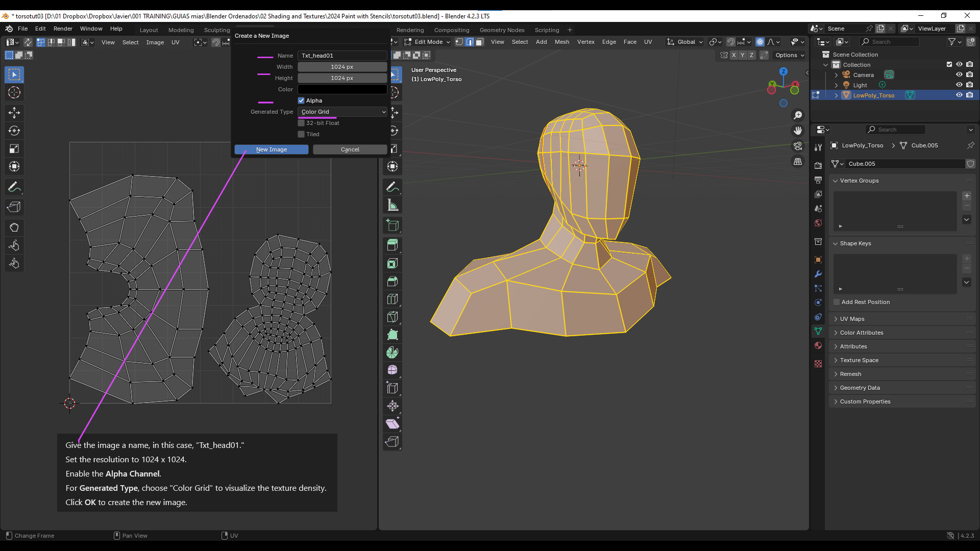Select the Pinch tool in UV editor
Image resolution: width=980 pixels, height=551 pixels.
[x=14, y=263]
